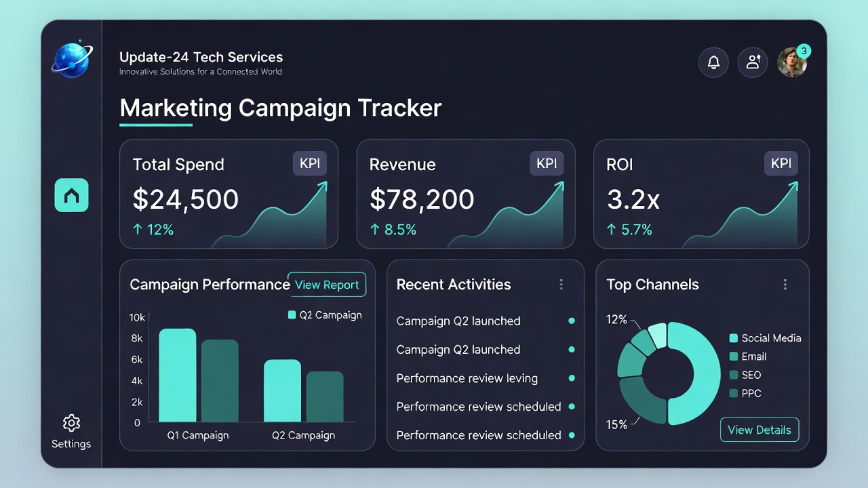Click the company globe logo
The image size is (868, 488).
click(71, 60)
